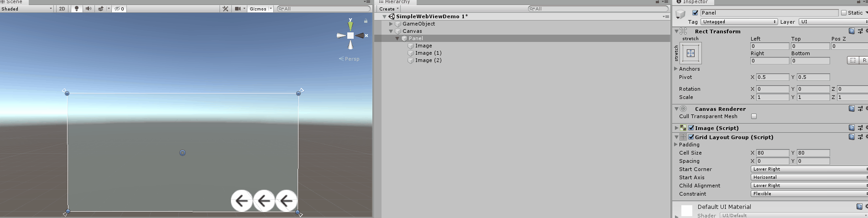Click the center cube of the scene gizmo
The width and height of the screenshot is (868, 218).
pyautogui.click(x=350, y=36)
